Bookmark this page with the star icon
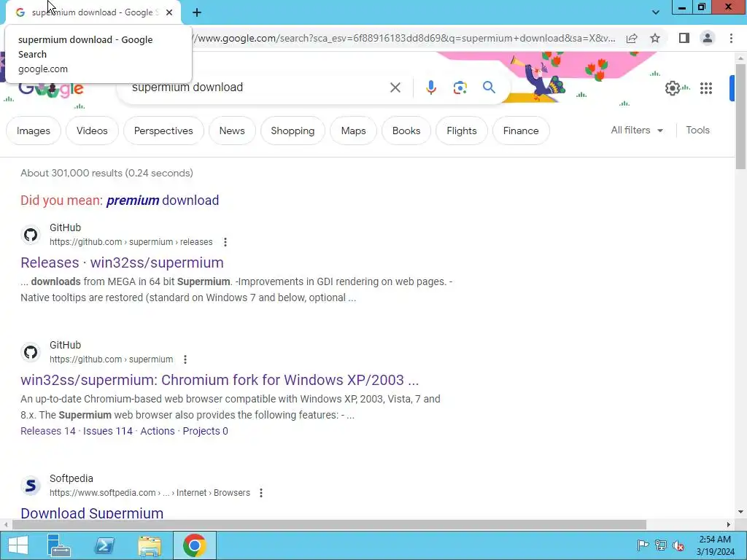Image resolution: width=747 pixels, height=560 pixels. (655, 38)
